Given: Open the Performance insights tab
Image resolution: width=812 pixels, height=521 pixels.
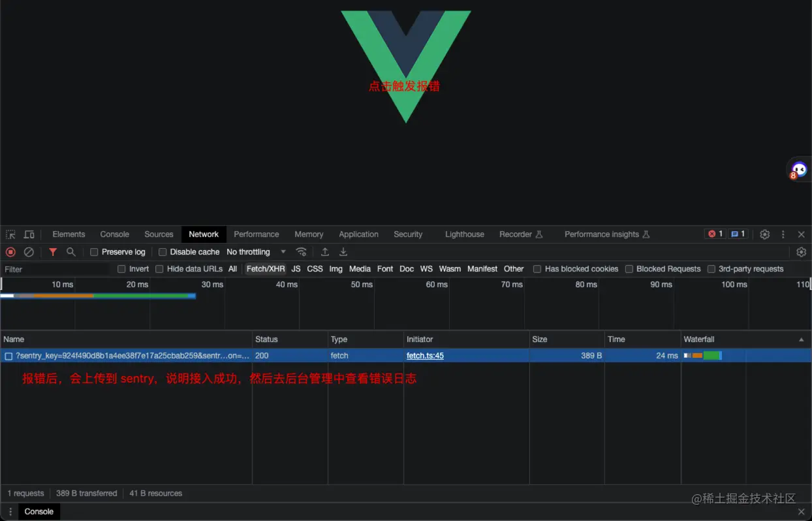Looking at the screenshot, I should tap(607, 234).
